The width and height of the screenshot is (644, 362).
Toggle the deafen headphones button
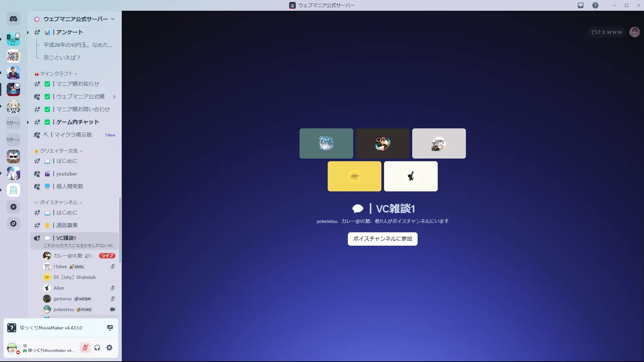(97, 348)
